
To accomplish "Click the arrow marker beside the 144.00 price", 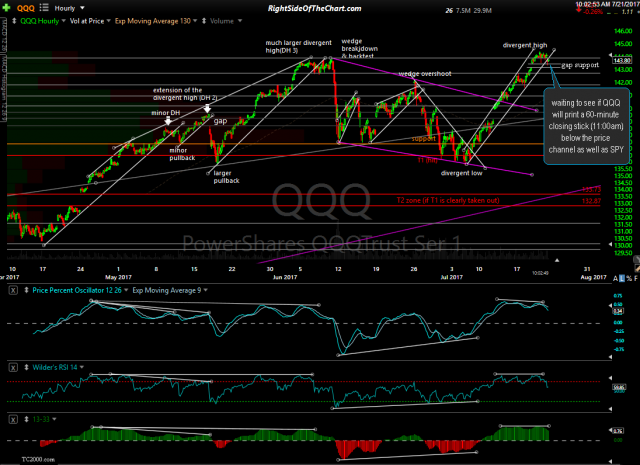I will pyautogui.click(x=610, y=55).
